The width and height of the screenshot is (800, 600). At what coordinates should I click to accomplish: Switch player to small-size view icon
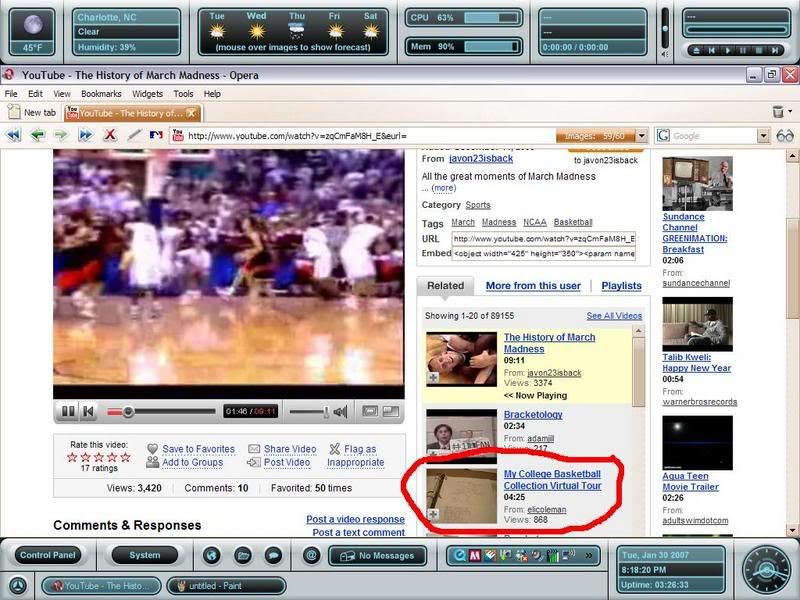(370, 411)
